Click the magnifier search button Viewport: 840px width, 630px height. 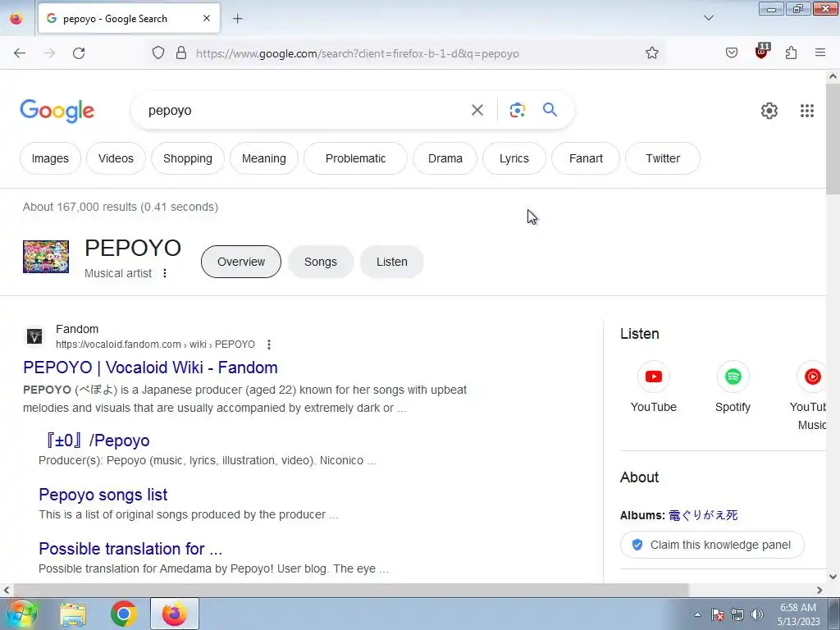(x=550, y=110)
